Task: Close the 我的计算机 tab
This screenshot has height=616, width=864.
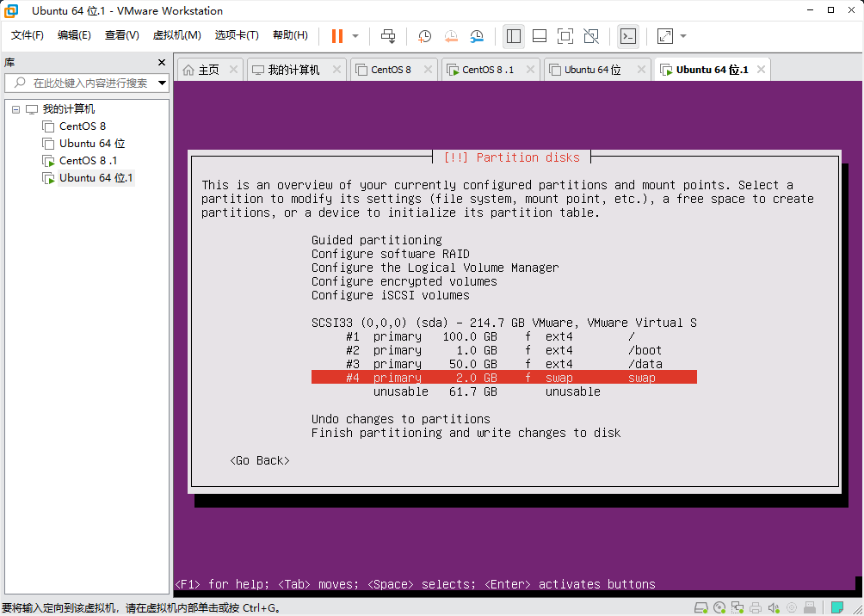Action: (337, 70)
